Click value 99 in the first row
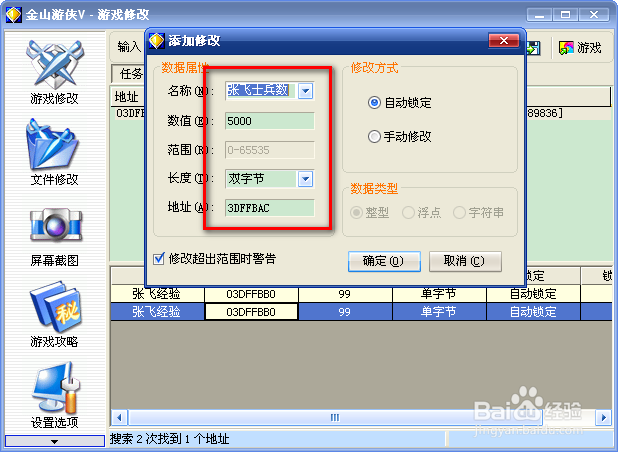 pyautogui.click(x=345, y=294)
